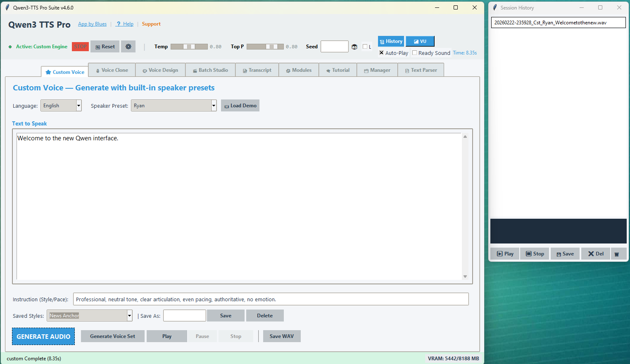Screen dimensions: 630x364
Task: Click Save in the Session History panel
Action: tap(565, 253)
